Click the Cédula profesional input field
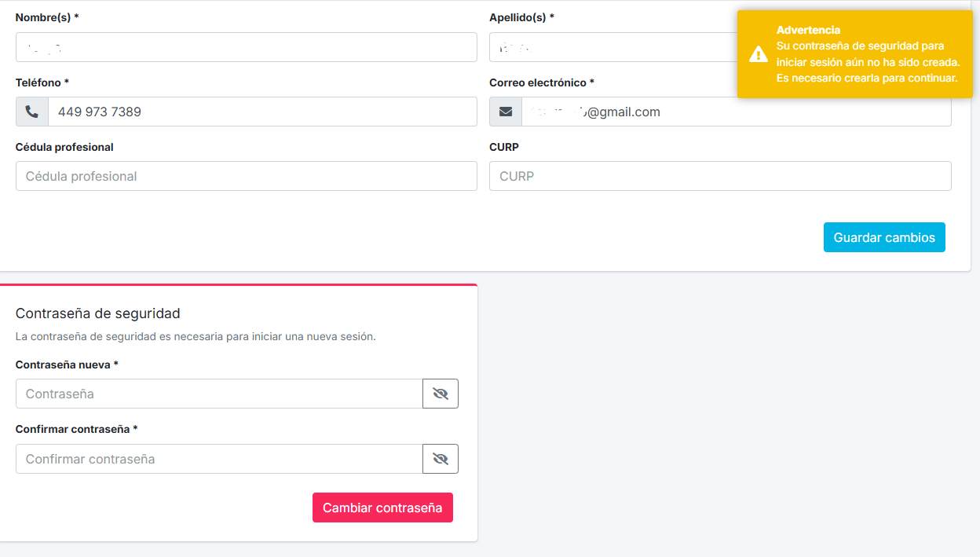The image size is (980, 557). (x=246, y=176)
